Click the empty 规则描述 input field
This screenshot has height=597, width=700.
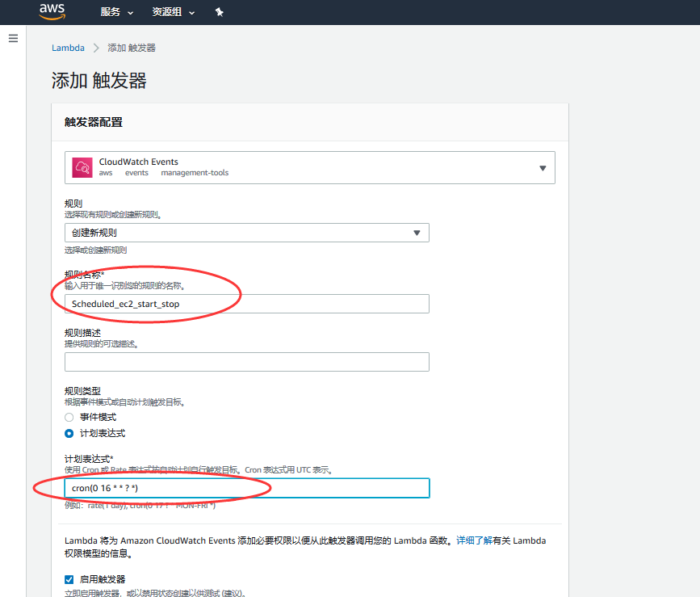coord(247,362)
